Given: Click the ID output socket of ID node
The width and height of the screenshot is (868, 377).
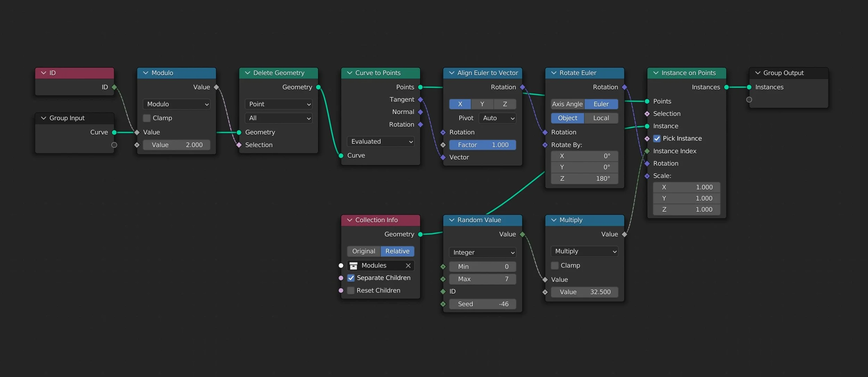Looking at the screenshot, I should click(114, 87).
